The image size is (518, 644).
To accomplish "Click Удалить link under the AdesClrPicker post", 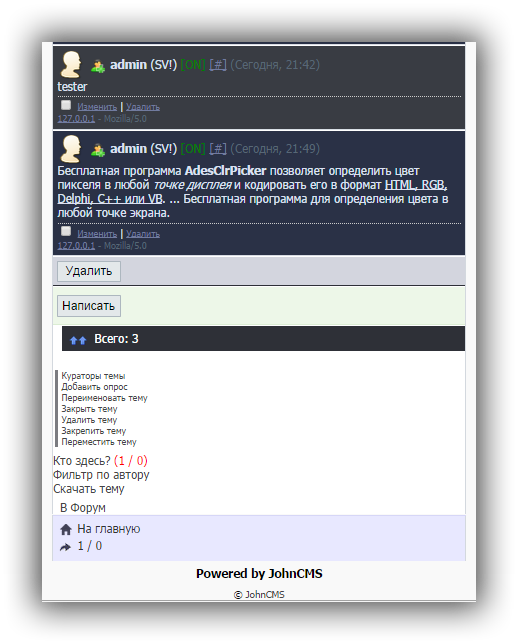I will pyautogui.click(x=143, y=234).
